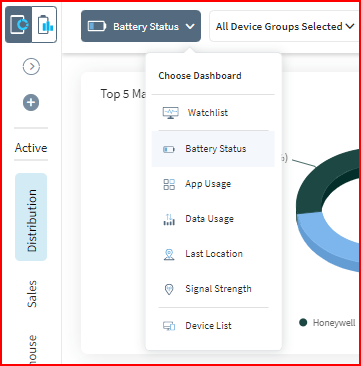Select Signal Strength dashboard
Screen dimensions: 361x366
213,289
